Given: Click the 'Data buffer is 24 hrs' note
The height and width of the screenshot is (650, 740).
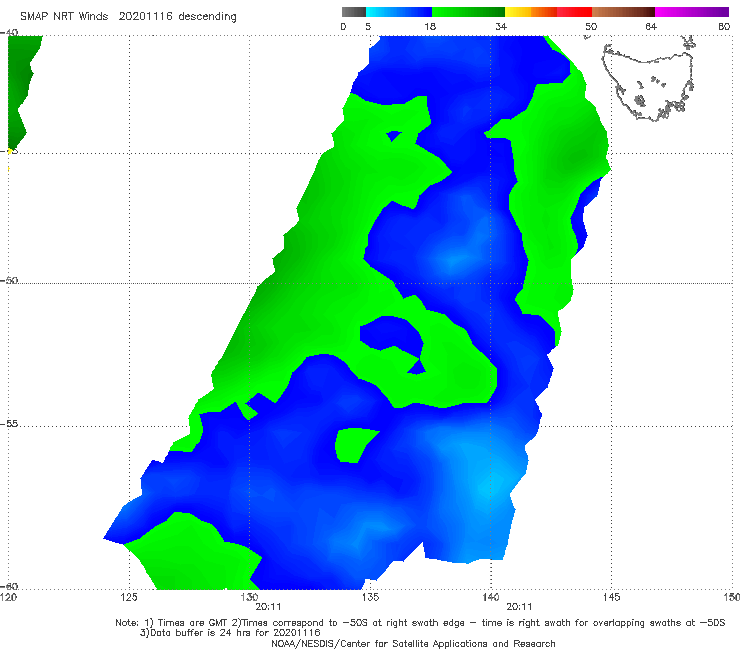Looking at the screenshot, I should (x=230, y=633).
